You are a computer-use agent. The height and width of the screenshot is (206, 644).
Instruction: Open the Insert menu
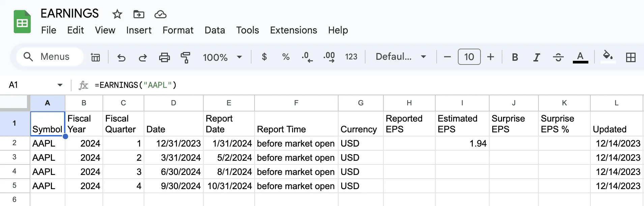[x=139, y=30]
